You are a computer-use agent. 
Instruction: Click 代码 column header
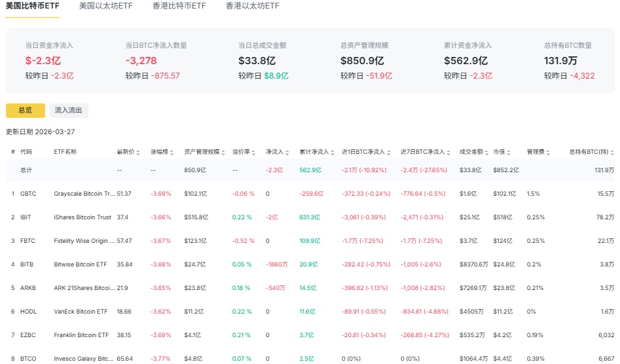(26, 152)
